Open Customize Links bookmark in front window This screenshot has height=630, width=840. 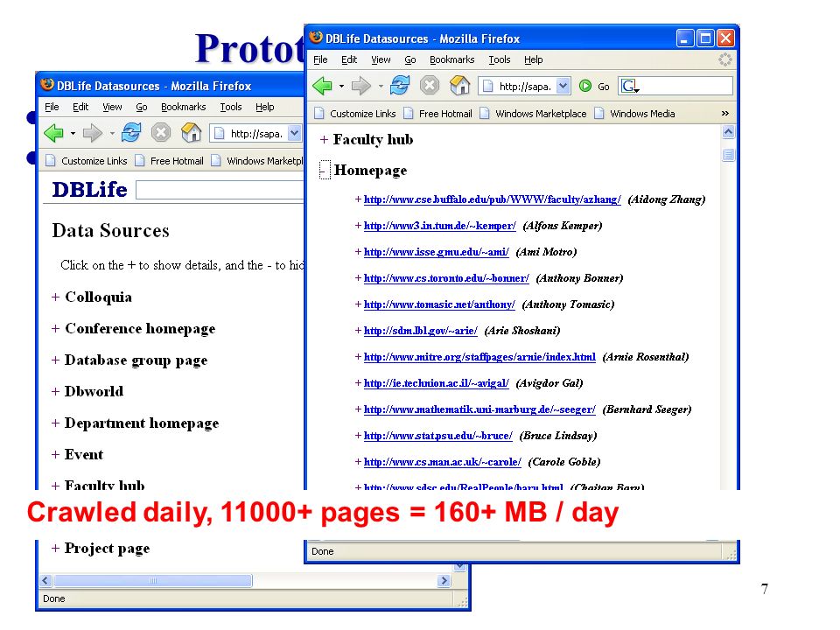click(355, 114)
